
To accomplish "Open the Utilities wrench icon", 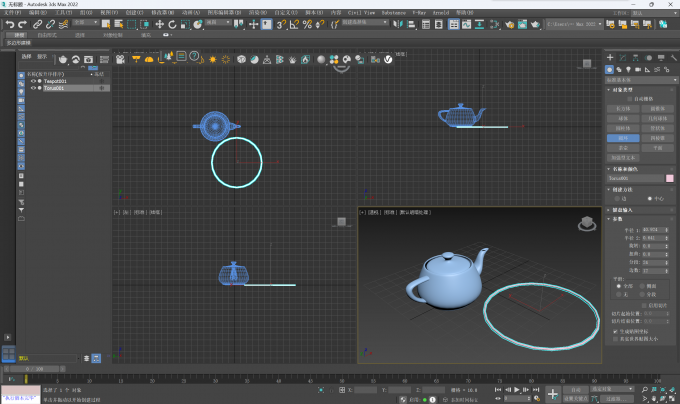I will (x=673, y=57).
